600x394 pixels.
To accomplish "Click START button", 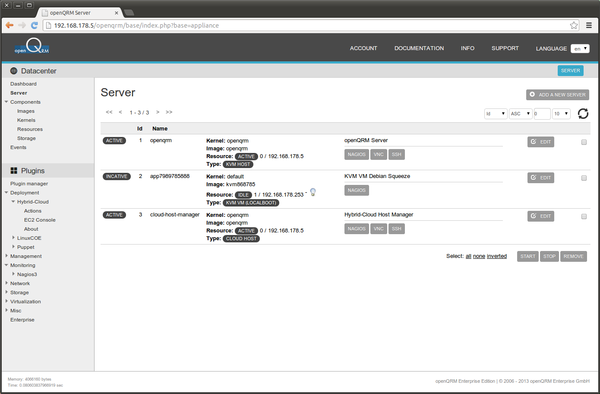I will tap(528, 256).
